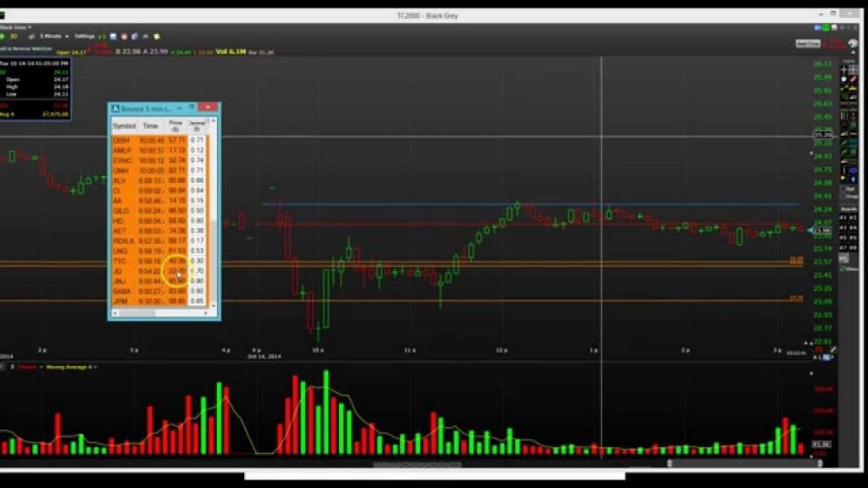Select the JNJ row in the scan list
This screenshot has height=488, width=868.
tap(159, 281)
